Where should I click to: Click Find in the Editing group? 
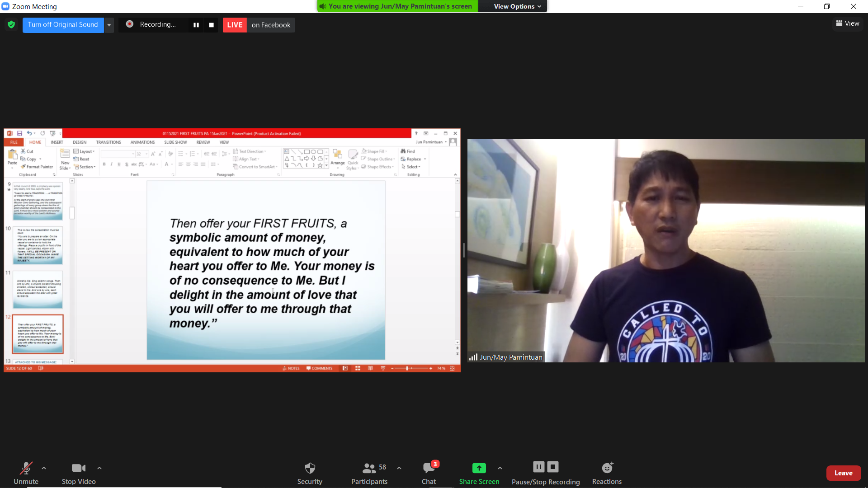(x=408, y=151)
